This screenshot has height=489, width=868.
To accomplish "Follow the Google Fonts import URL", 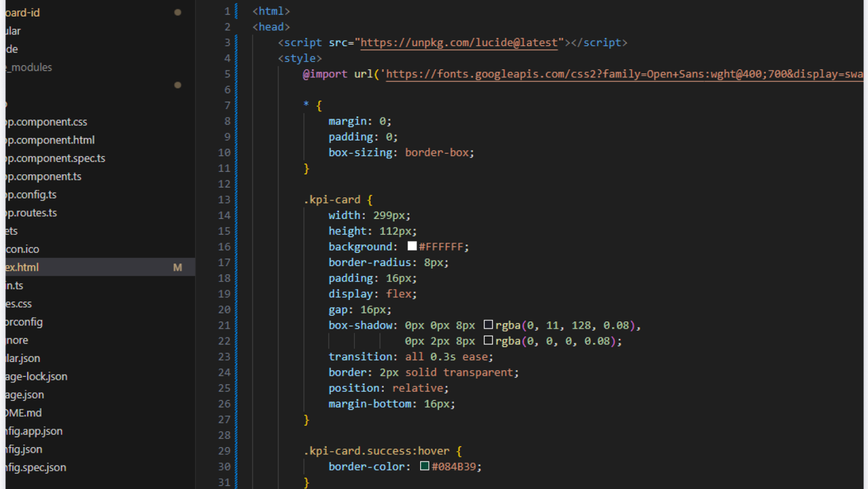I will click(x=625, y=74).
